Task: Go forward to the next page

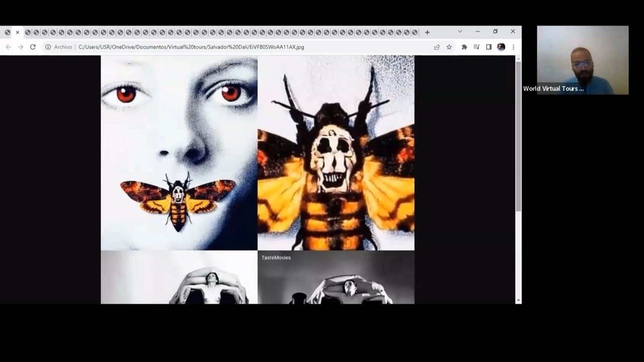Action: coord(21,47)
